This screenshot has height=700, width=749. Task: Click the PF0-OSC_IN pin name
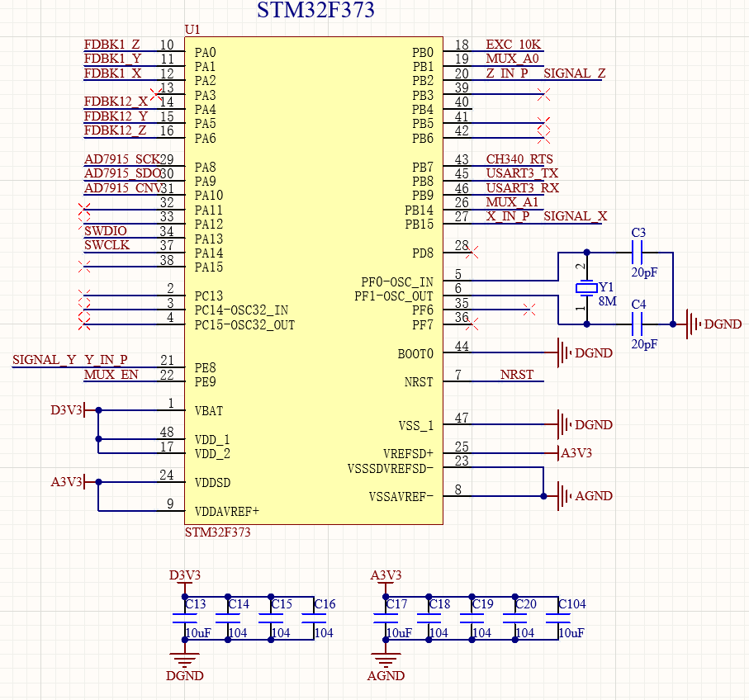point(397,281)
